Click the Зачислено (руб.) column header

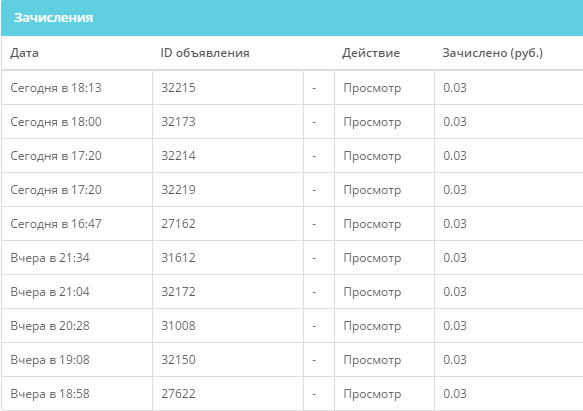(493, 53)
